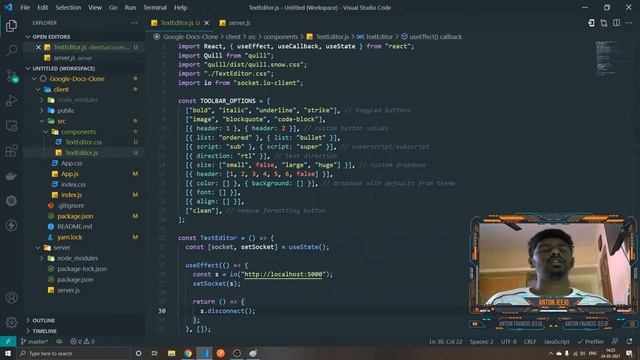Expand the client node_modules folder
The image size is (640, 360).
click(84, 100)
